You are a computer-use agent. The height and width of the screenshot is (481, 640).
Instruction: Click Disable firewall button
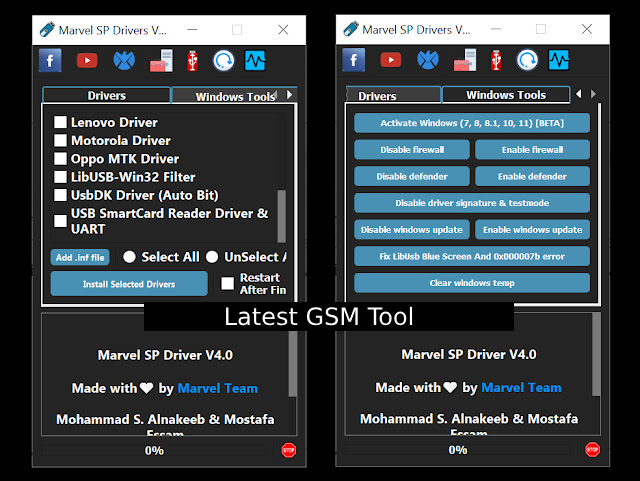coord(412,149)
